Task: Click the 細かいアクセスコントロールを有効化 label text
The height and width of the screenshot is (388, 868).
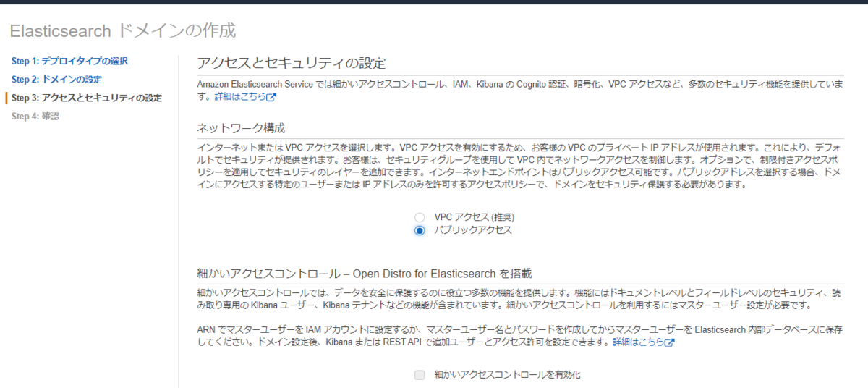Action: tap(508, 375)
